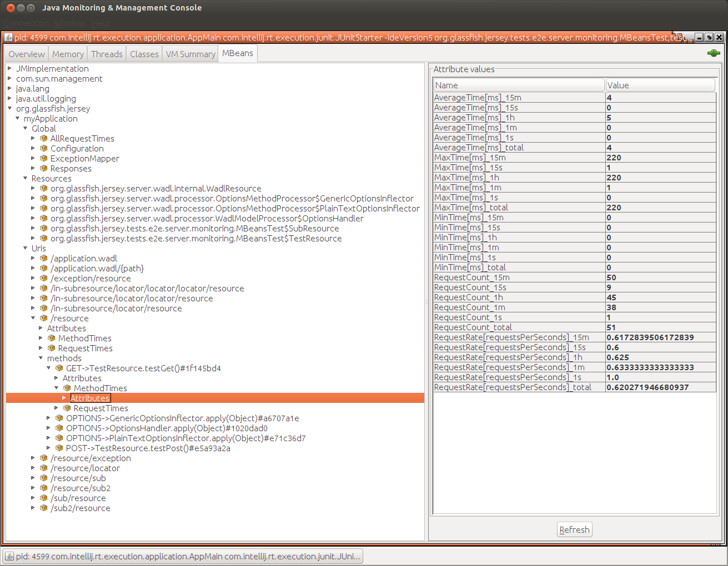
Task: Collapse the org.glassfish.jersey tree node
Action: (x=9, y=109)
